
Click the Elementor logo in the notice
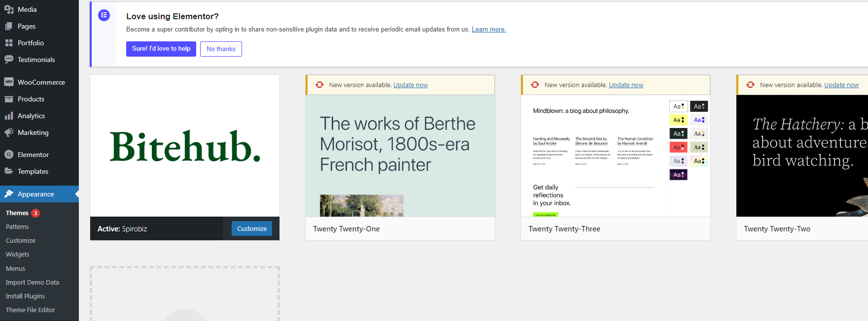click(x=104, y=15)
